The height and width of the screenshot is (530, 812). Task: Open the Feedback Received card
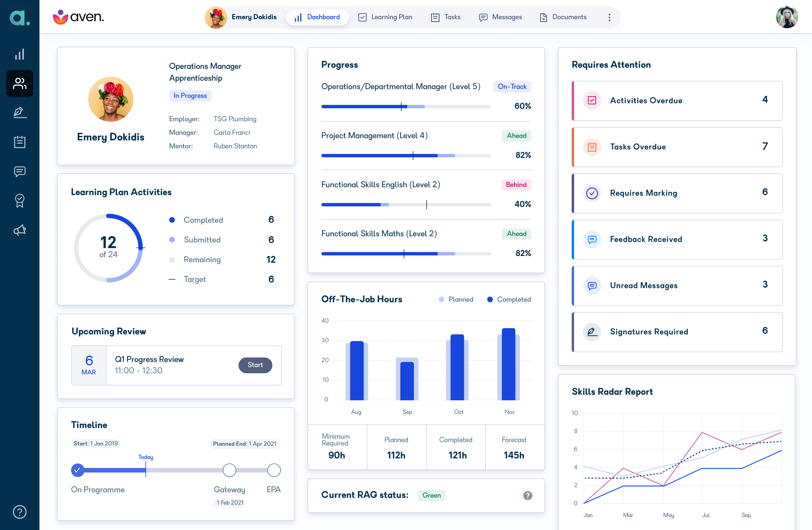677,239
